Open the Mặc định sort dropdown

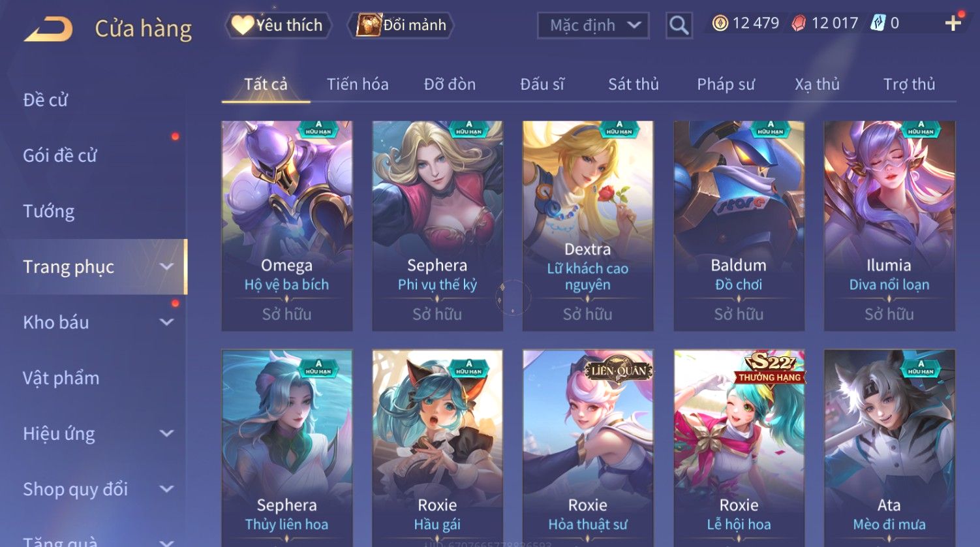pos(593,25)
